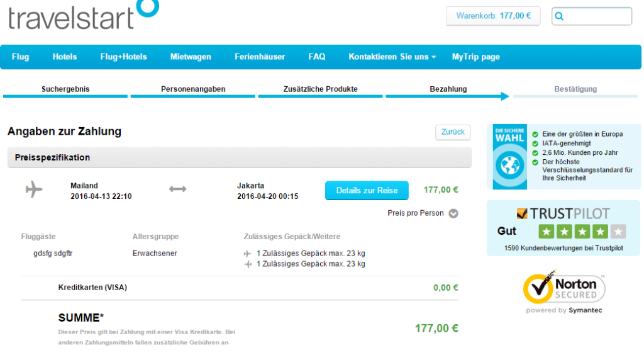
Task: Click the Zurück button
Action: (453, 132)
